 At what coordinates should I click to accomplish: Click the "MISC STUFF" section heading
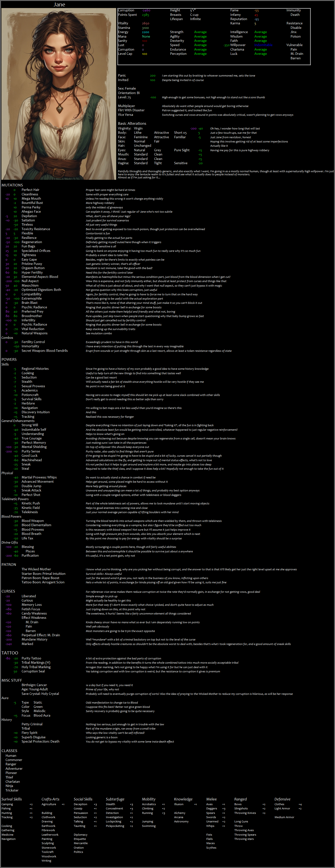click(11, 680)
